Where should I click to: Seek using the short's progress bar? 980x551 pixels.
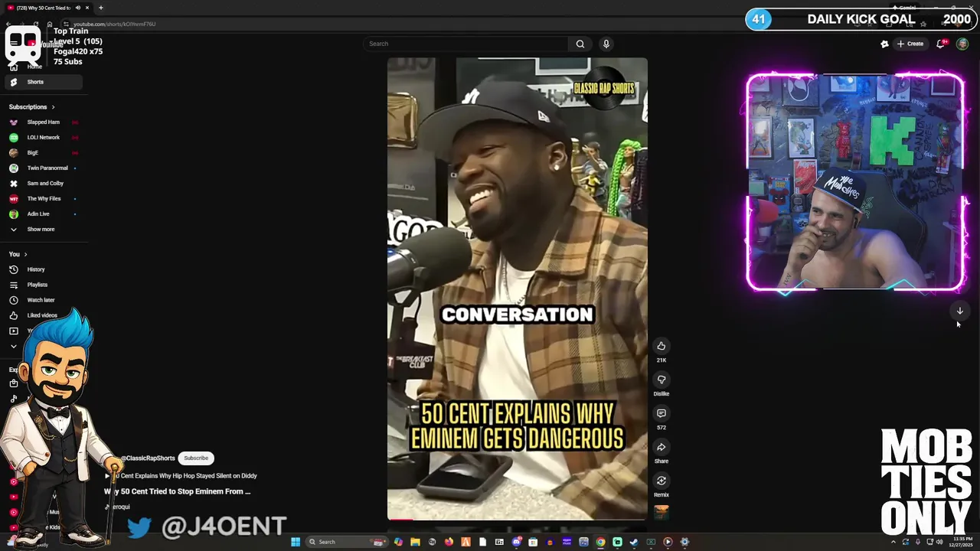pyautogui.click(x=517, y=520)
